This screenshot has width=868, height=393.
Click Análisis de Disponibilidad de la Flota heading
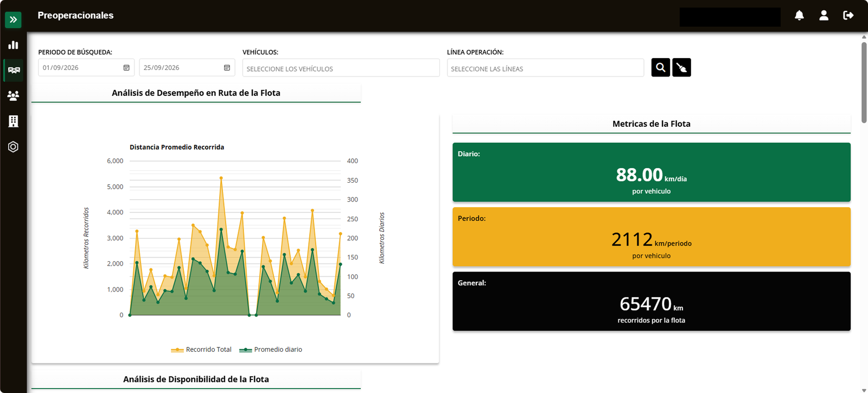pyautogui.click(x=196, y=379)
